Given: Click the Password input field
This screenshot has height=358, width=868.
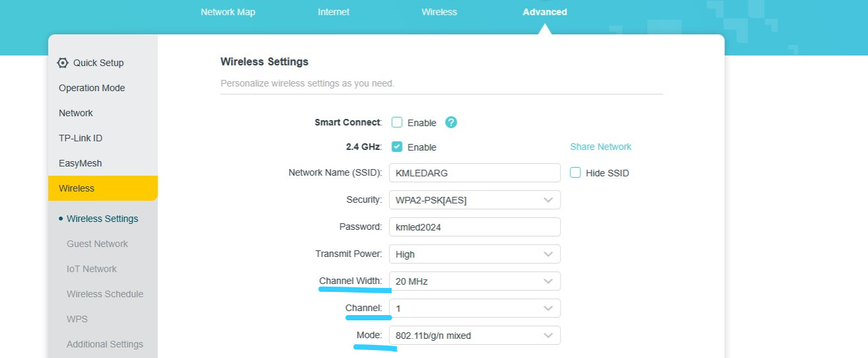Looking at the screenshot, I should pyautogui.click(x=475, y=227).
